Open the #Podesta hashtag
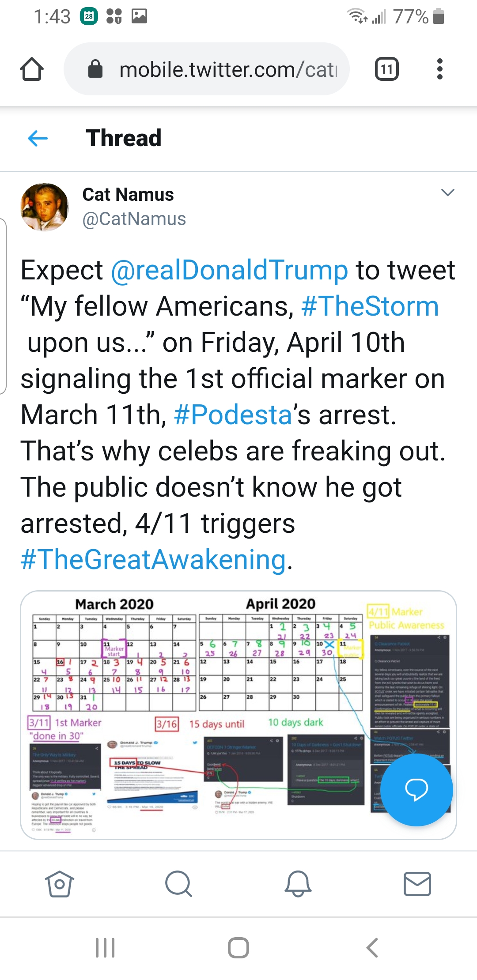Screen dimensions: 477x980 (x=233, y=415)
